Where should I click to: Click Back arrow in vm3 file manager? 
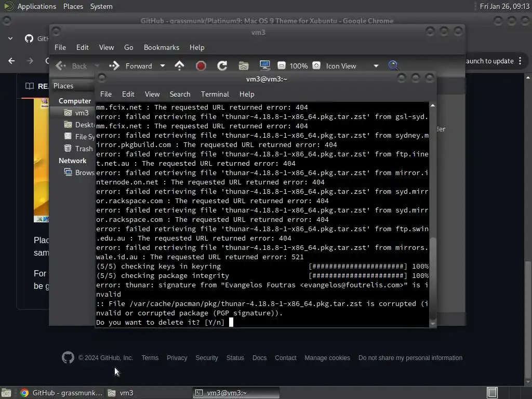coord(61,66)
